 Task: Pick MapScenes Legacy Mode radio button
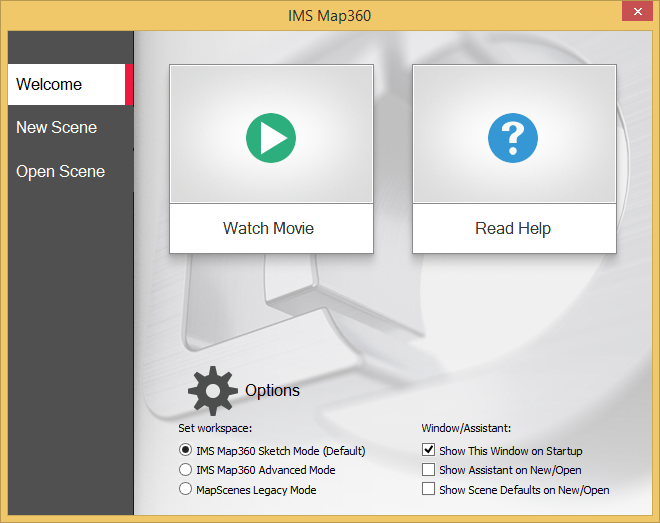click(x=185, y=489)
